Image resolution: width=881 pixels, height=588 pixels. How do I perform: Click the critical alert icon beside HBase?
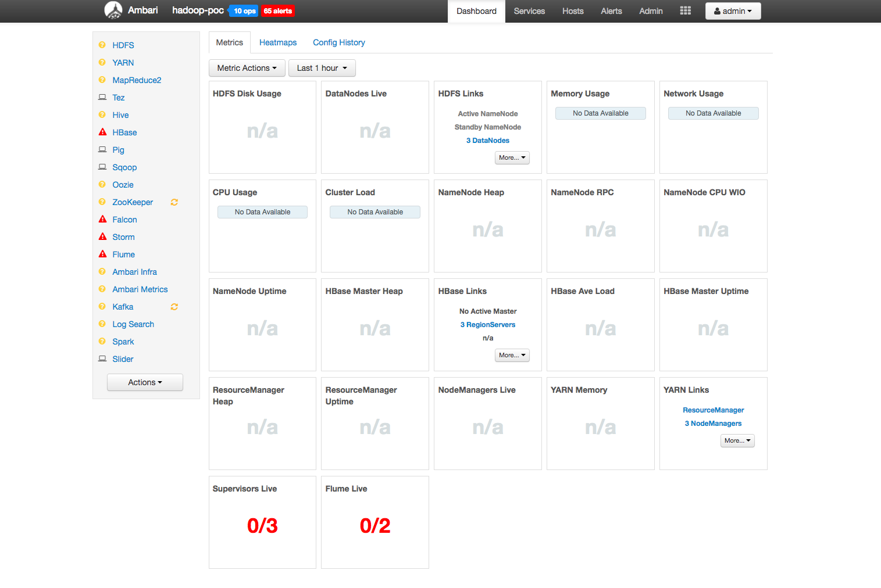point(102,132)
